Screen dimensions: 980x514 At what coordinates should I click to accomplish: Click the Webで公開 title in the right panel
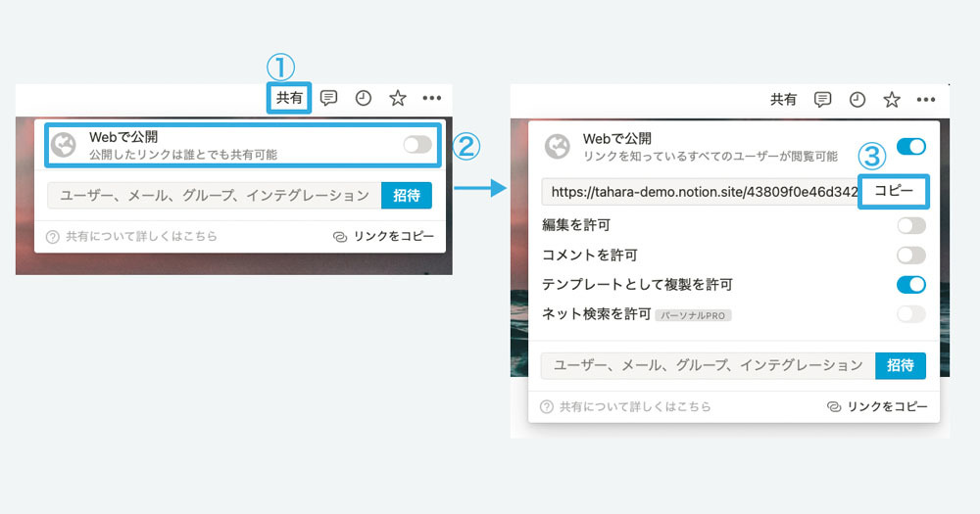click(616, 139)
